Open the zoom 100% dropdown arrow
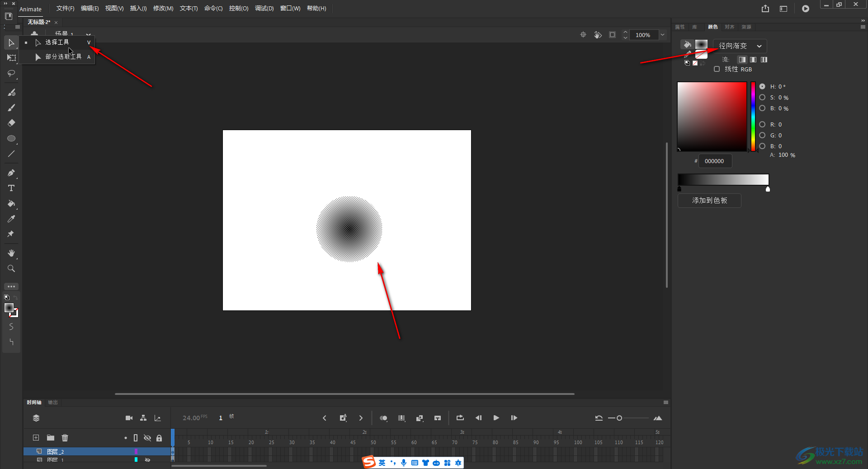868x469 pixels. pos(663,35)
